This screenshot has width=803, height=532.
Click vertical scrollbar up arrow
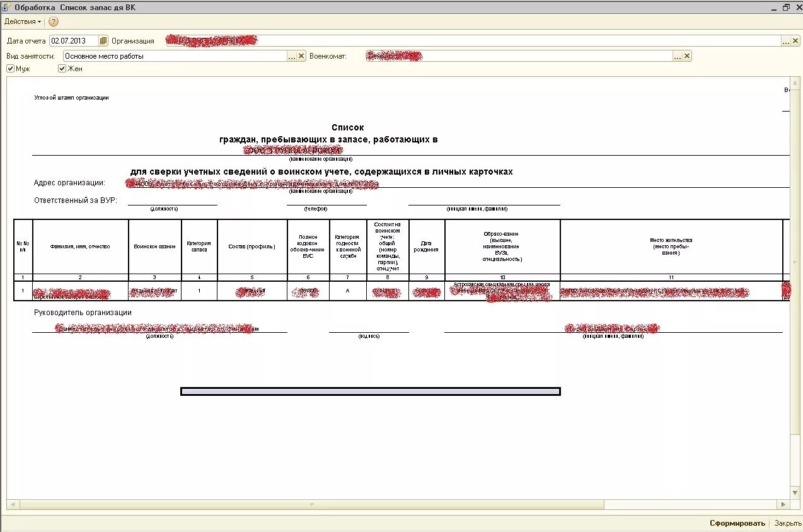coord(796,82)
